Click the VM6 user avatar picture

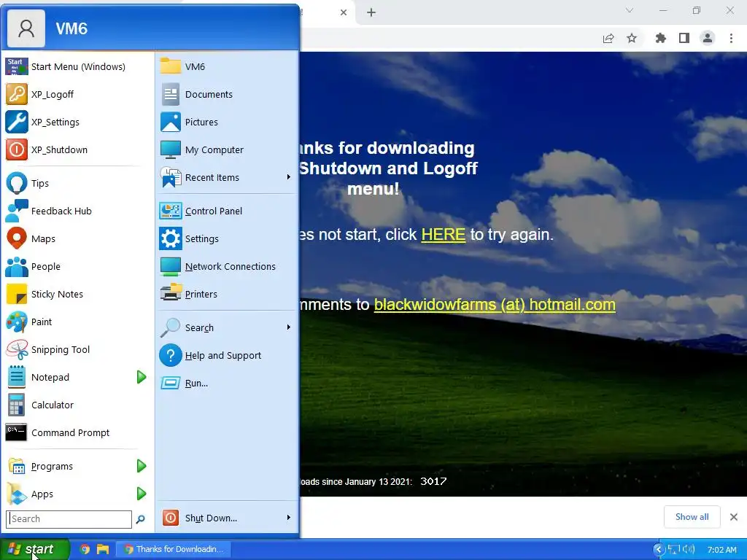(x=26, y=28)
